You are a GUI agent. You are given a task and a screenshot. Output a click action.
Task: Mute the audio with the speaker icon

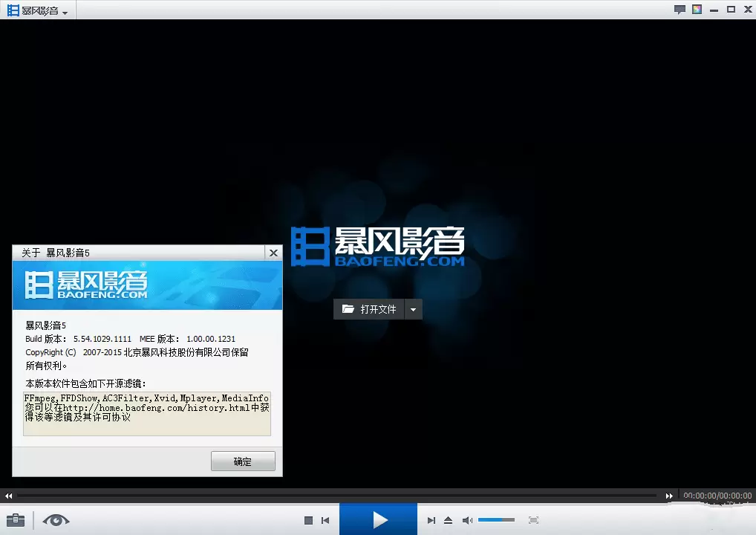click(467, 520)
